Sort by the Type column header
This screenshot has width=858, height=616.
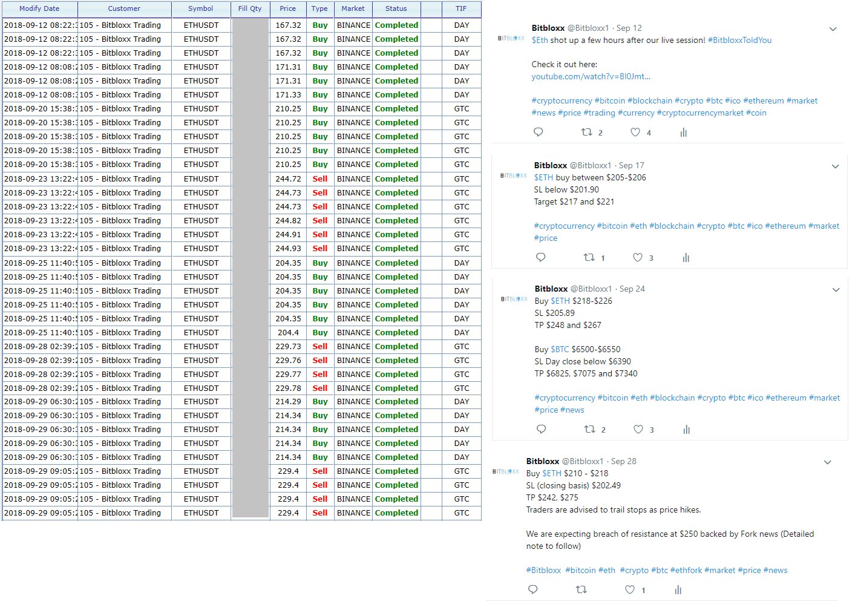pos(319,9)
